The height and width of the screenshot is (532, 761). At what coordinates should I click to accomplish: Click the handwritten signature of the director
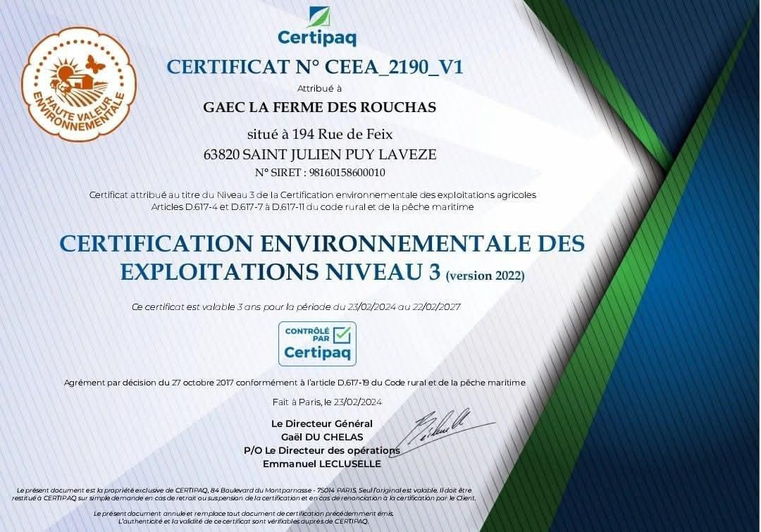click(444, 431)
